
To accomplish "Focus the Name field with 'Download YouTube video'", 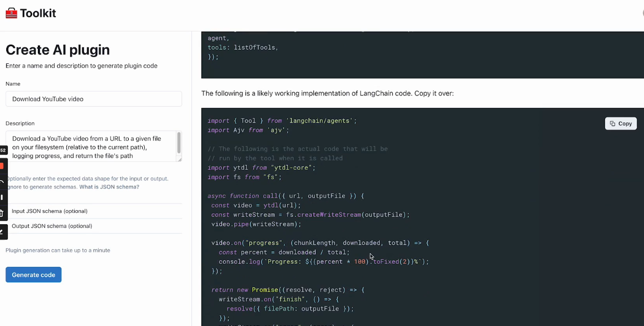I will coord(93,99).
